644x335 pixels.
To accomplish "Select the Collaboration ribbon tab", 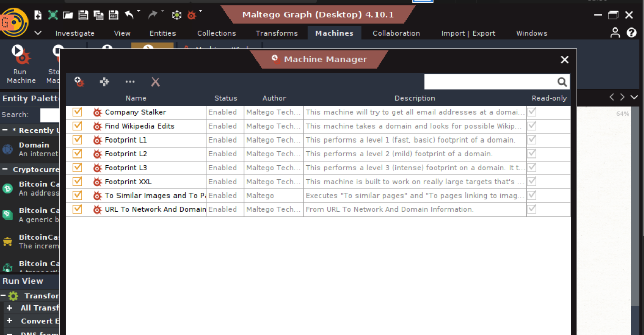I will click(x=396, y=33).
